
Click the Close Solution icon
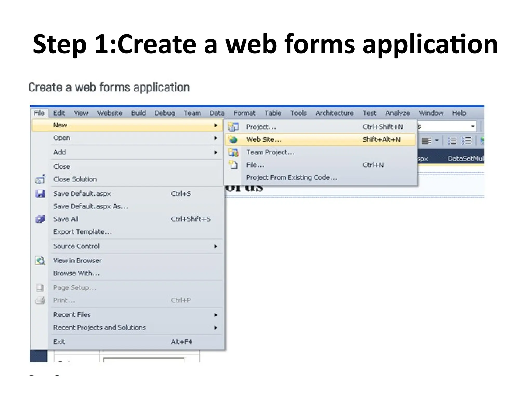point(40,179)
